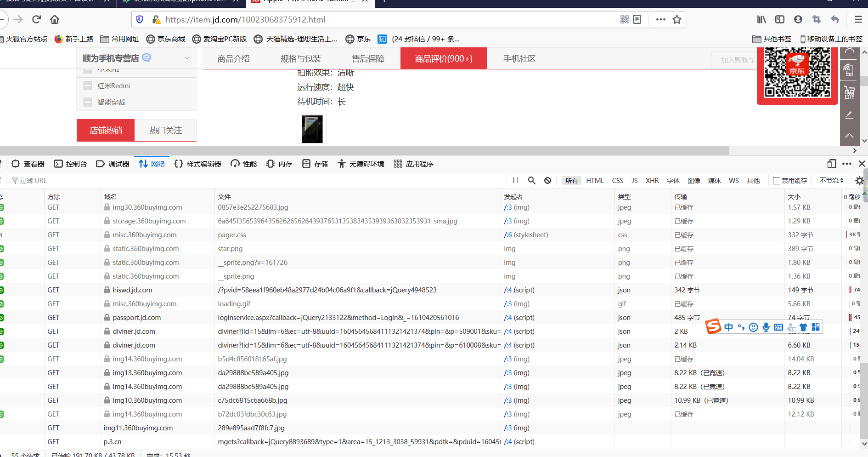Screen dimensions: 868x457
Task: Open the 常用网址 bookmarks folder
Action: pos(120,39)
